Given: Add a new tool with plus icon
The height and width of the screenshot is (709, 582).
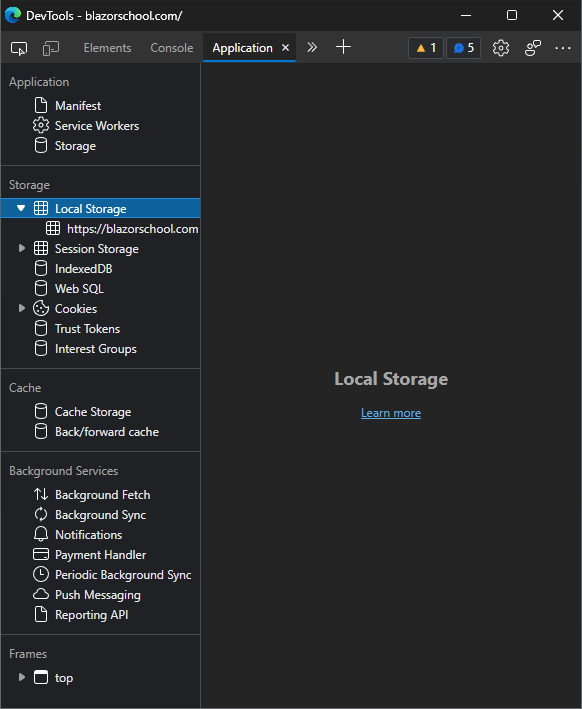Looking at the screenshot, I should pyautogui.click(x=343, y=47).
